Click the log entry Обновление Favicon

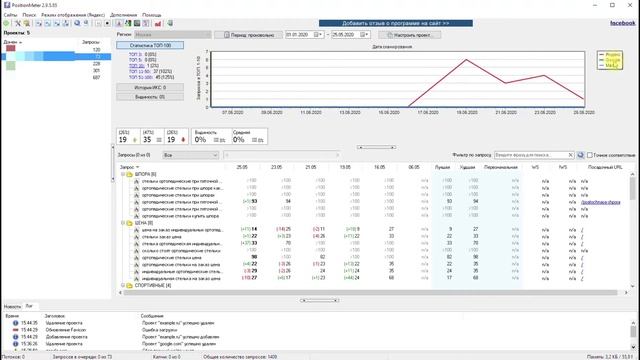tap(66, 330)
